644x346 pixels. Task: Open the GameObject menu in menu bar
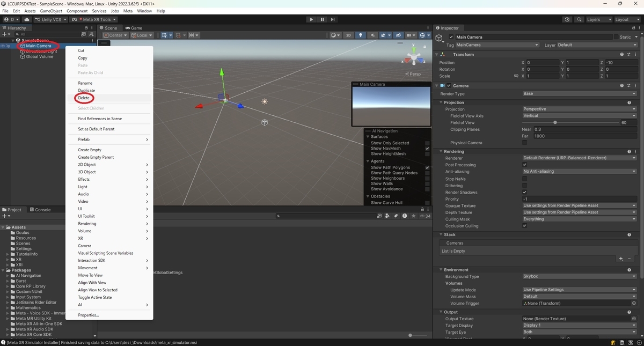[x=51, y=11]
